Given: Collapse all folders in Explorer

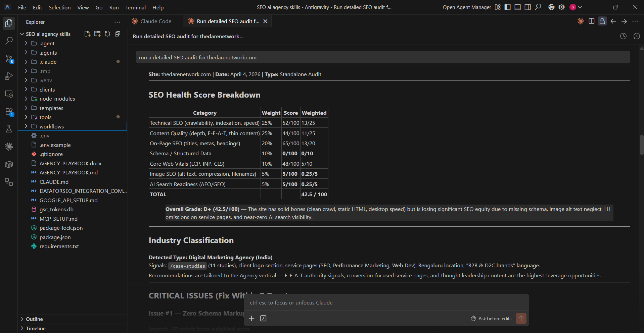Looking at the screenshot, I should click(118, 34).
